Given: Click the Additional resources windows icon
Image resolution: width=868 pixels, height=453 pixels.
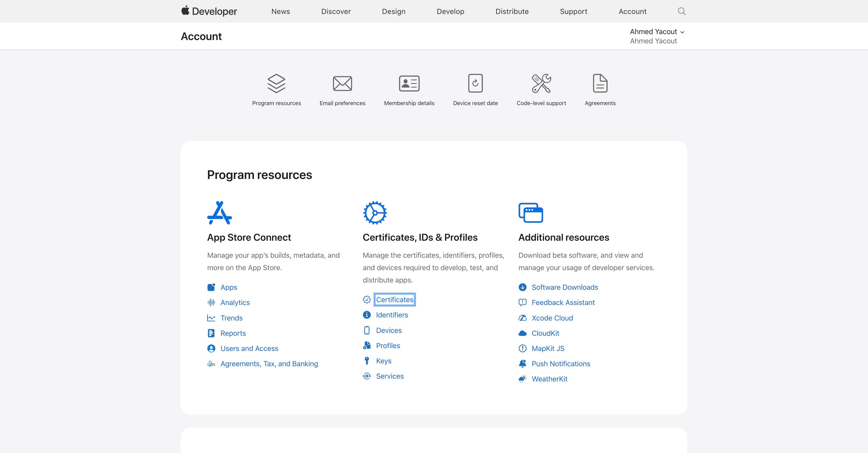Looking at the screenshot, I should pyautogui.click(x=531, y=213).
